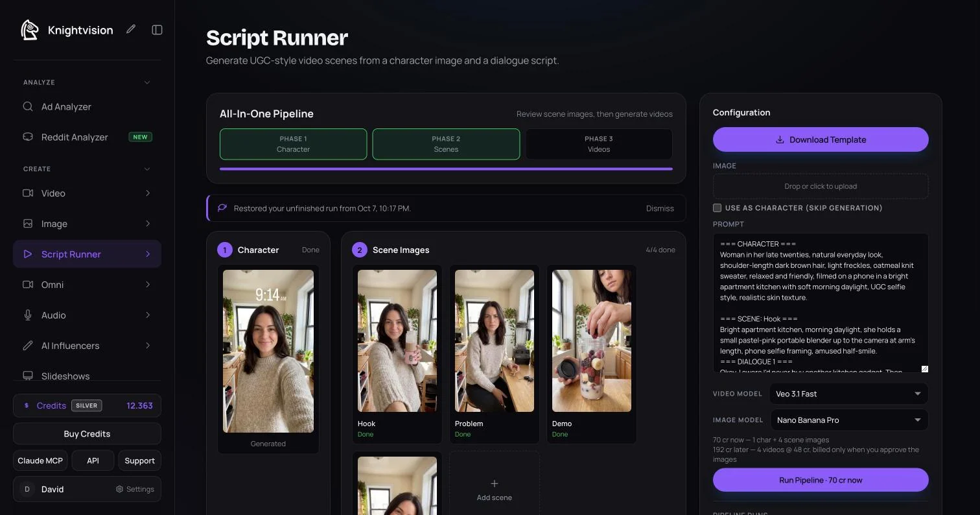The image size is (980, 515).
Task: Click inside the Prompt text area
Action: tap(821, 303)
